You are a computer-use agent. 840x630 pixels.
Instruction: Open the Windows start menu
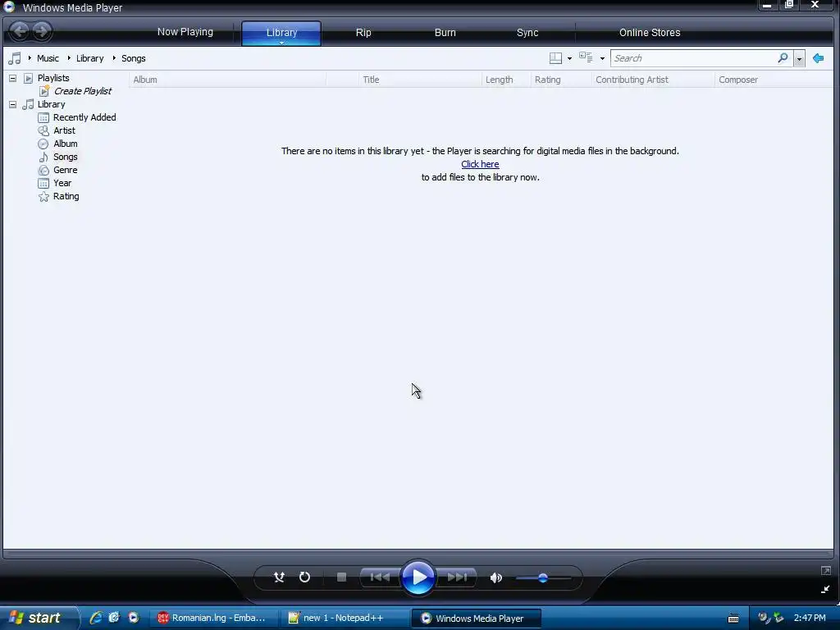pyautogui.click(x=39, y=618)
